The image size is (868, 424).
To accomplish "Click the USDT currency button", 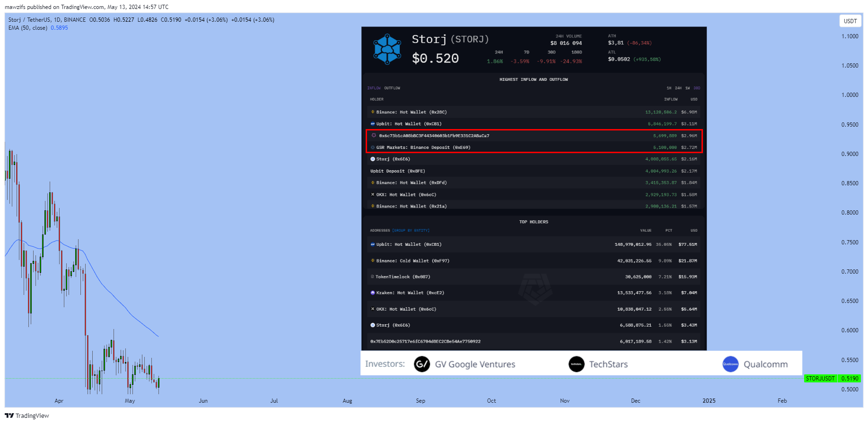I will pyautogui.click(x=850, y=21).
